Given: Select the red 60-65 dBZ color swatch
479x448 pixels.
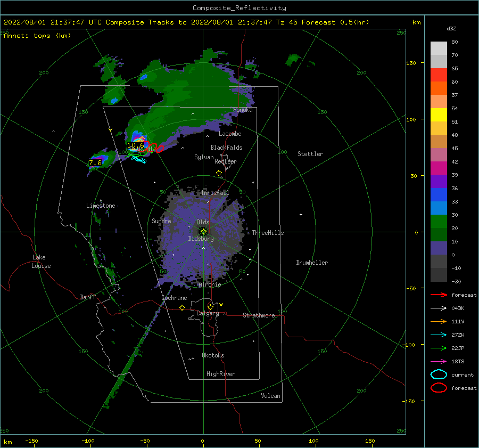Looking at the screenshot, I should tap(439, 75).
